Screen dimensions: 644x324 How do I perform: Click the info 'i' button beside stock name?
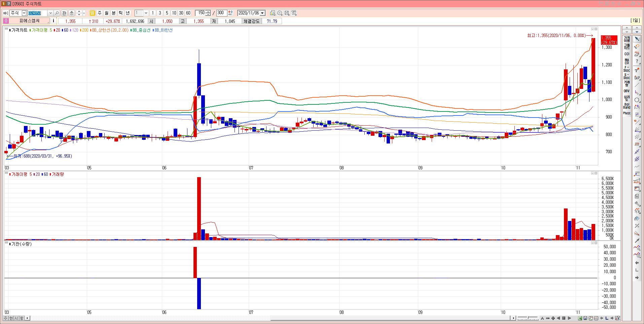click(x=53, y=21)
